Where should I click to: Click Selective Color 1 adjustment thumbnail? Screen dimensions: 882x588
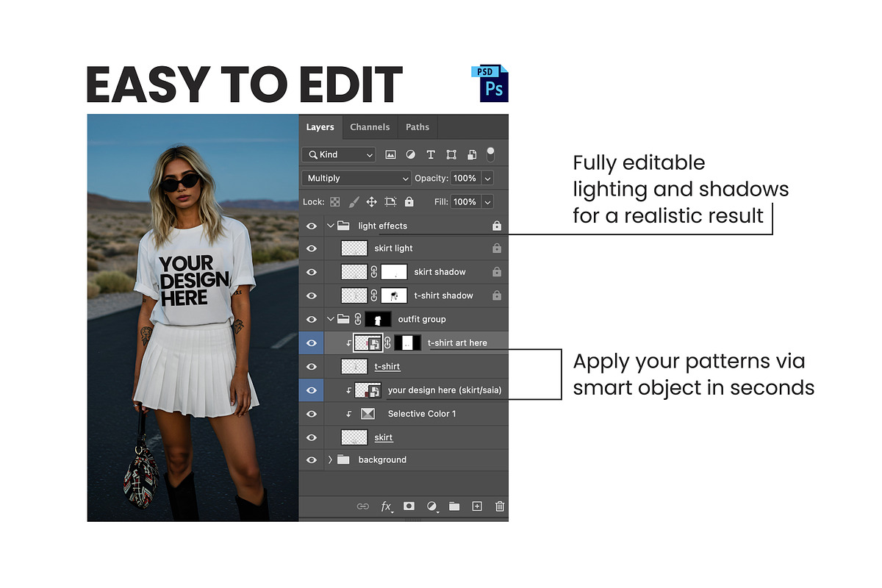tap(367, 414)
